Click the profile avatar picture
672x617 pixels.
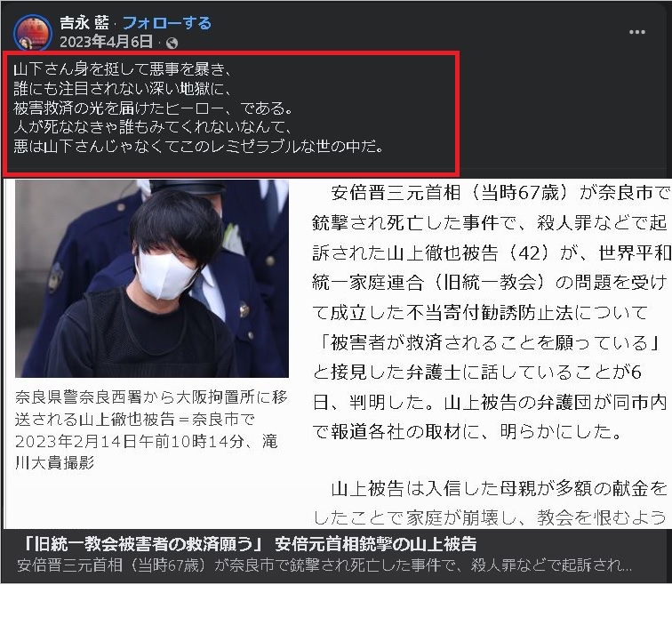point(33,32)
